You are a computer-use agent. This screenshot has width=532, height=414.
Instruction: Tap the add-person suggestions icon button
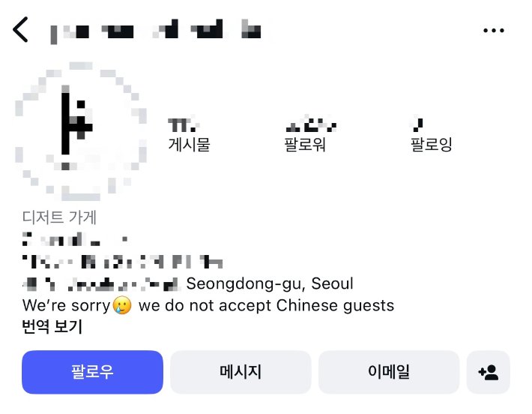click(488, 372)
